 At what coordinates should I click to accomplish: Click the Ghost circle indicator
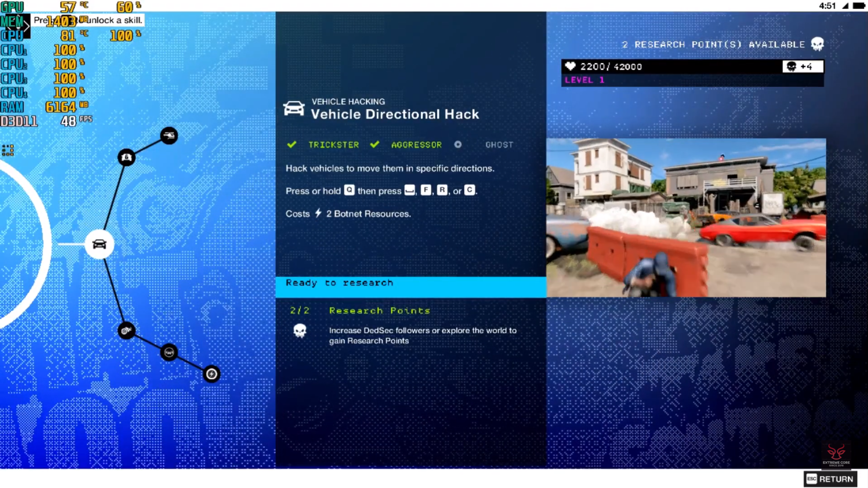point(458,145)
